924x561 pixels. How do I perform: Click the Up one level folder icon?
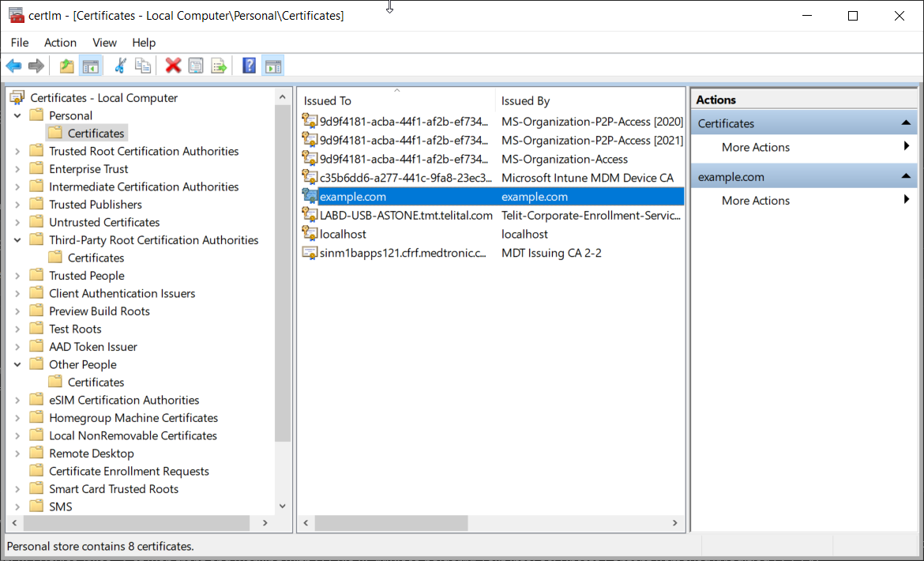66,66
